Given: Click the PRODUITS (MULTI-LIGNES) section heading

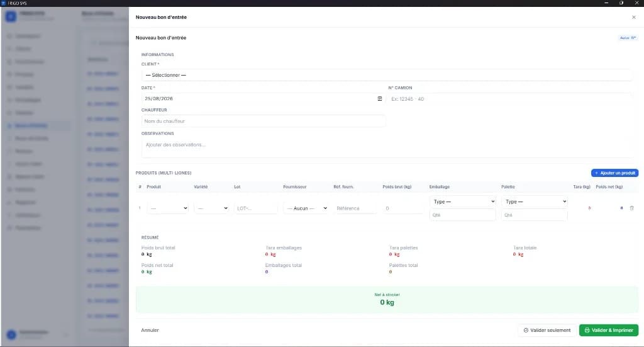Looking at the screenshot, I should point(164,173).
